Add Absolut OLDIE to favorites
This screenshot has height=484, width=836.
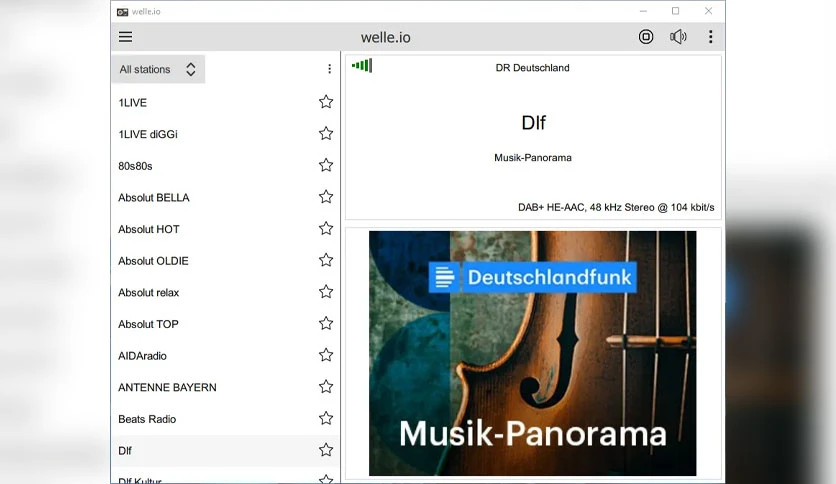pyautogui.click(x=326, y=260)
